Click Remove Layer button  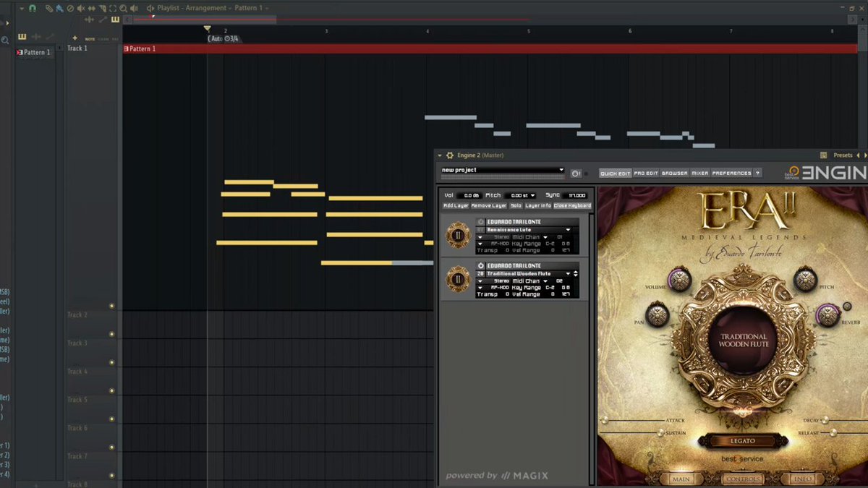pos(489,206)
